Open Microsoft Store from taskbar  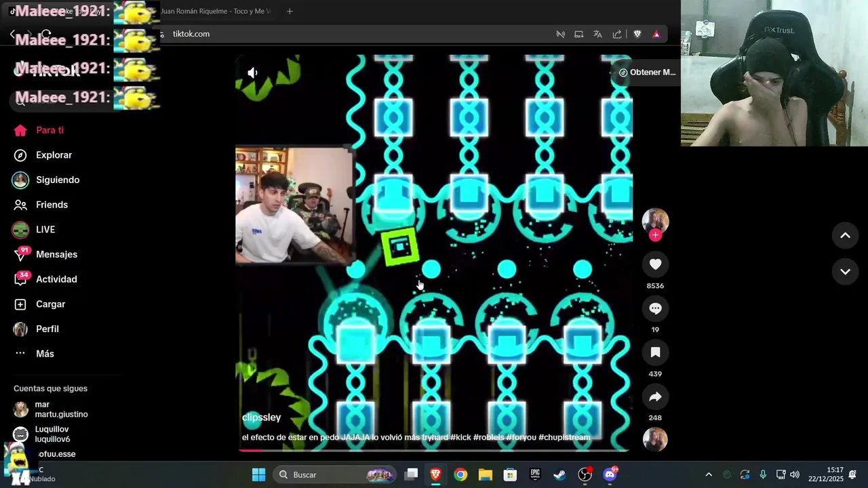(x=510, y=474)
